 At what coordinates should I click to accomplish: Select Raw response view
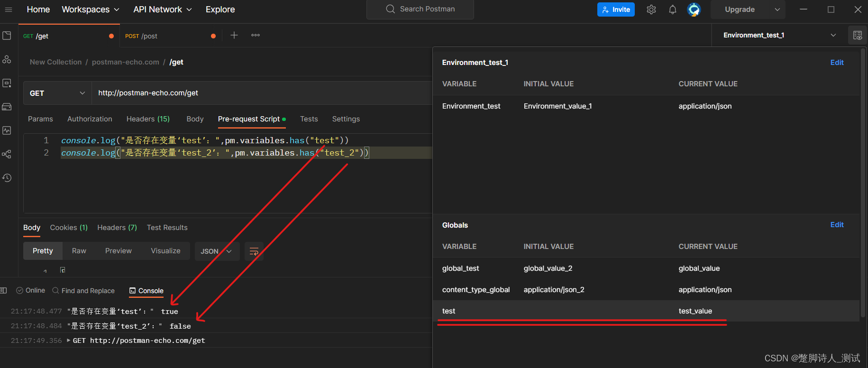79,251
